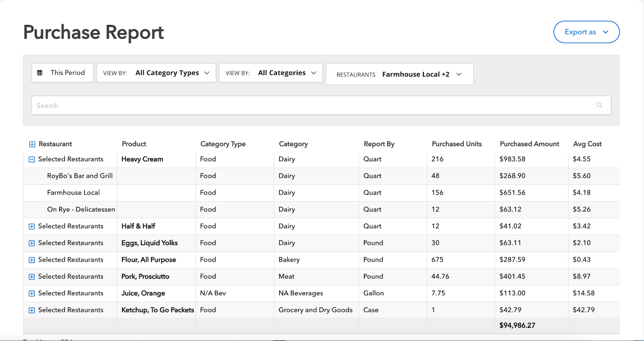
Task: Click the This Period date button
Action: tap(63, 73)
